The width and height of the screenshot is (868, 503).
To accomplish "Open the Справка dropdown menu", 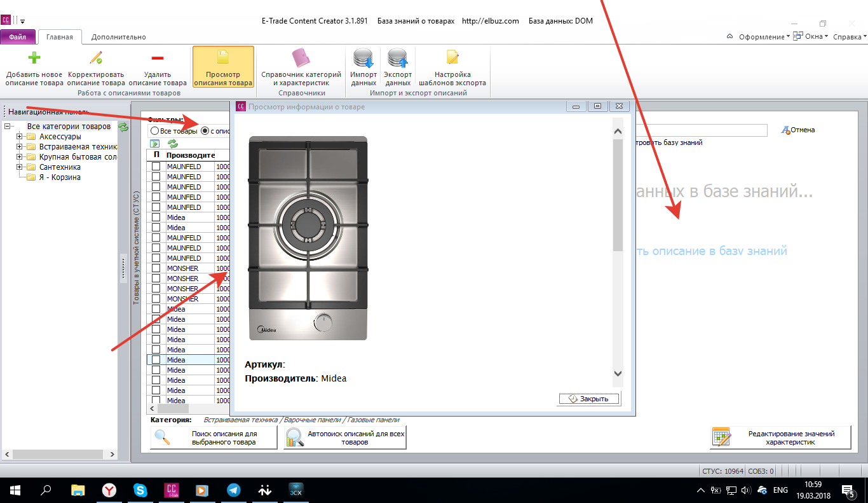I will [x=850, y=37].
